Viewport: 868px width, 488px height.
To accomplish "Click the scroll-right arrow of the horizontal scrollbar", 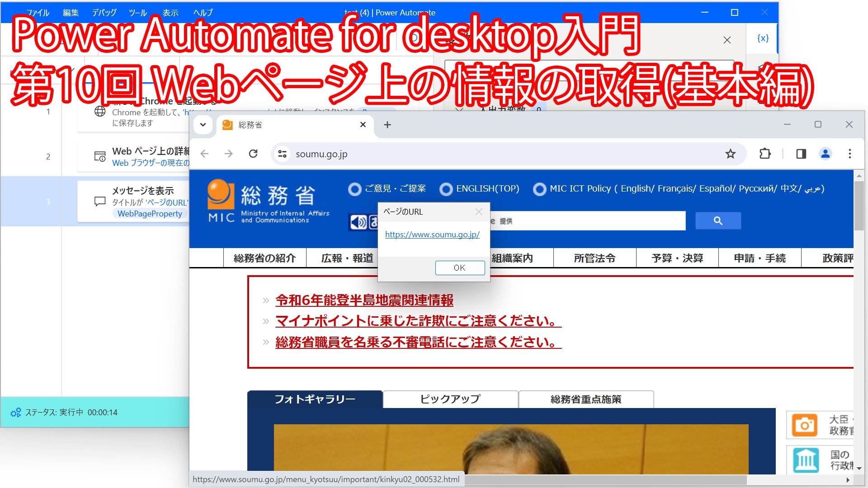I will pos(848,480).
